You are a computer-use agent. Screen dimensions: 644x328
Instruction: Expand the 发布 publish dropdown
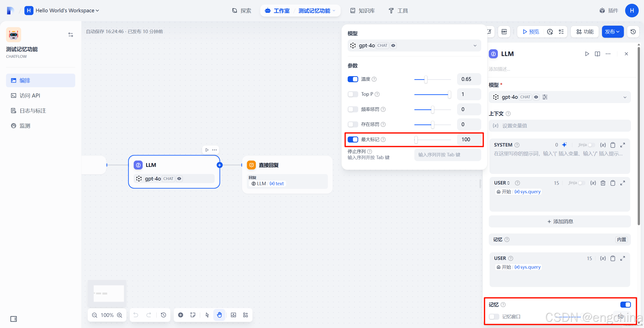pyautogui.click(x=612, y=32)
